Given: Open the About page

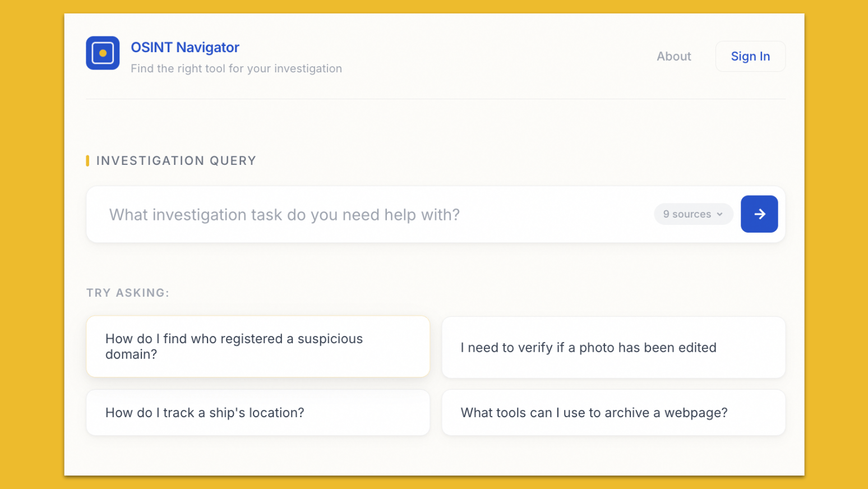Looking at the screenshot, I should pyautogui.click(x=674, y=56).
